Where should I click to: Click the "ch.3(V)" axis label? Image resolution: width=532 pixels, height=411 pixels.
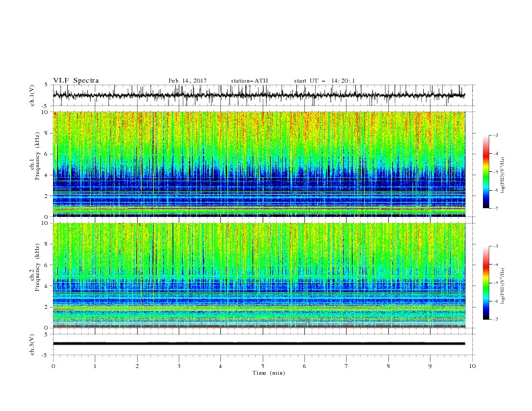coord(32,345)
